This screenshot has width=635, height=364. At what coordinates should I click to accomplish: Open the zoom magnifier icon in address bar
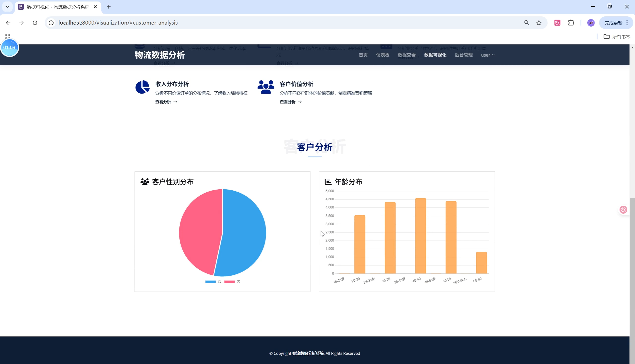pyautogui.click(x=527, y=23)
